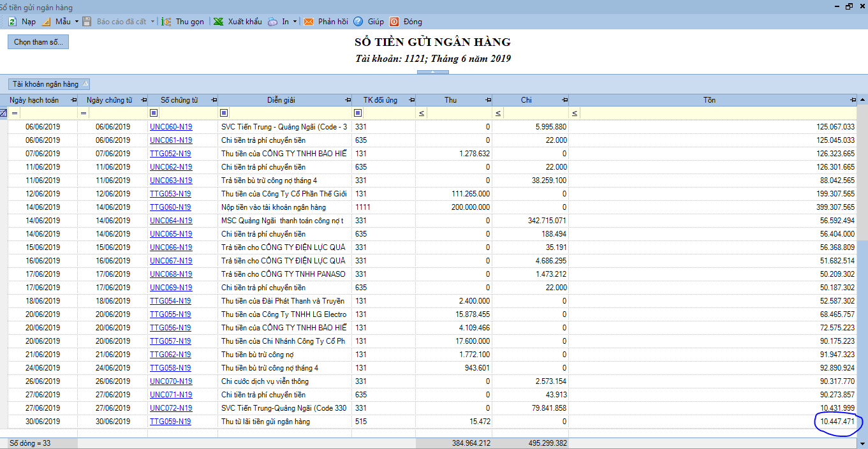The height and width of the screenshot is (449, 868).
Task: Select 'Chi cước dịch vụ viễn thông' cell
Action: 284,381
